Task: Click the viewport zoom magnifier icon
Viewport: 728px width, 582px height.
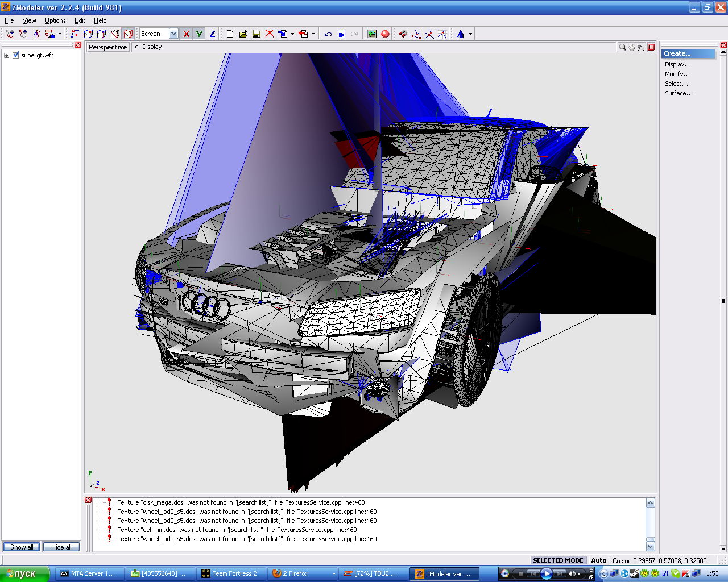Action: (x=622, y=47)
